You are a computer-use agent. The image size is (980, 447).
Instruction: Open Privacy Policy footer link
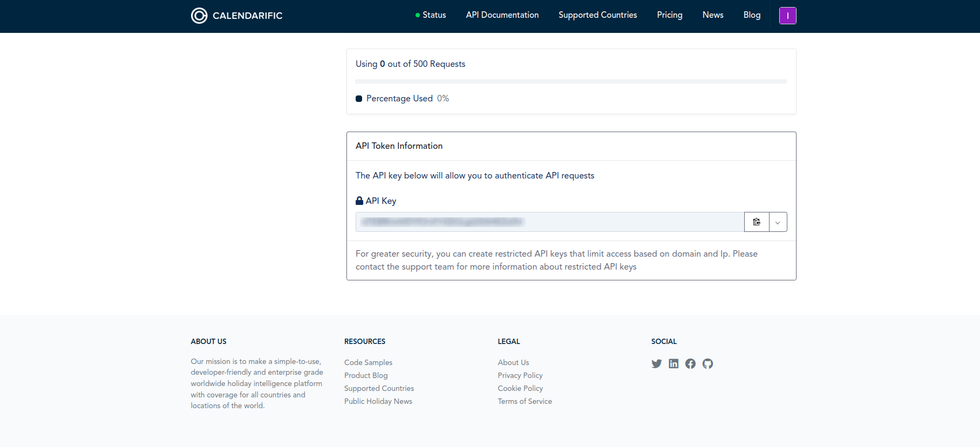[520, 375]
